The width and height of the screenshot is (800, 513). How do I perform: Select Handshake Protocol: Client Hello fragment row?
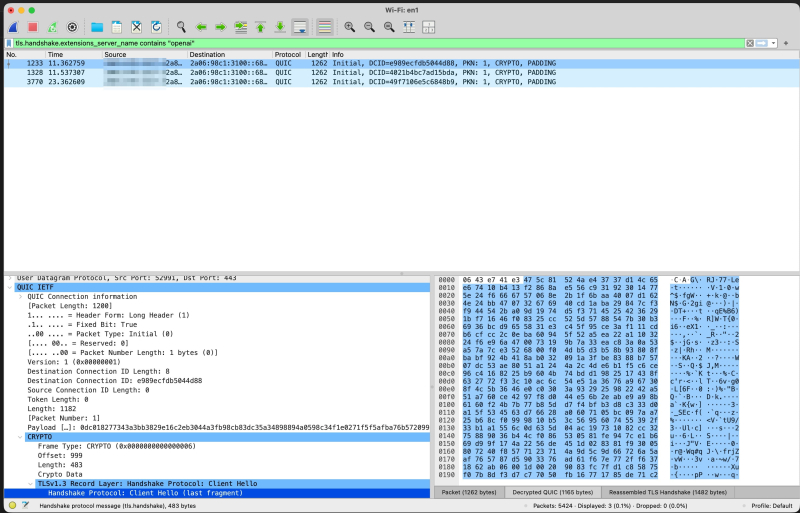click(217, 493)
